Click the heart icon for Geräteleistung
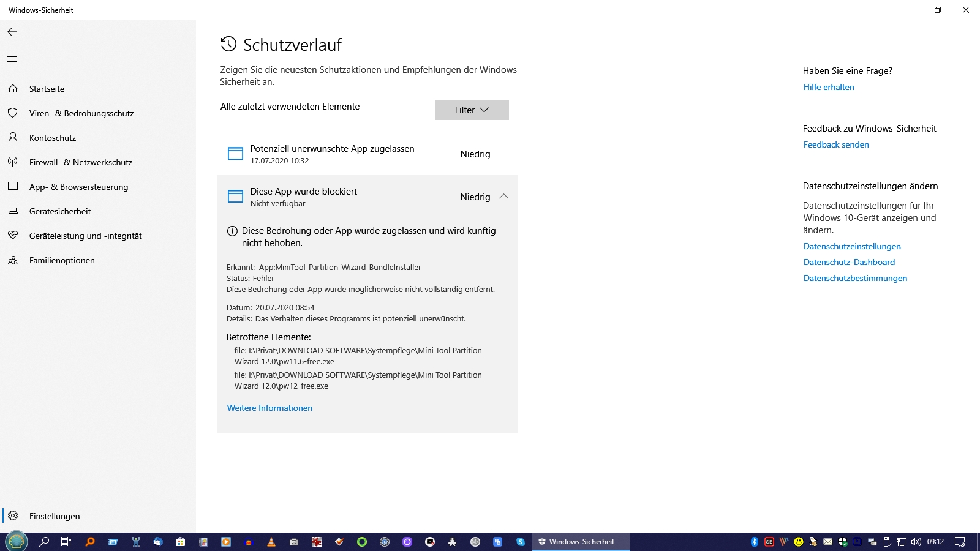 (13, 235)
